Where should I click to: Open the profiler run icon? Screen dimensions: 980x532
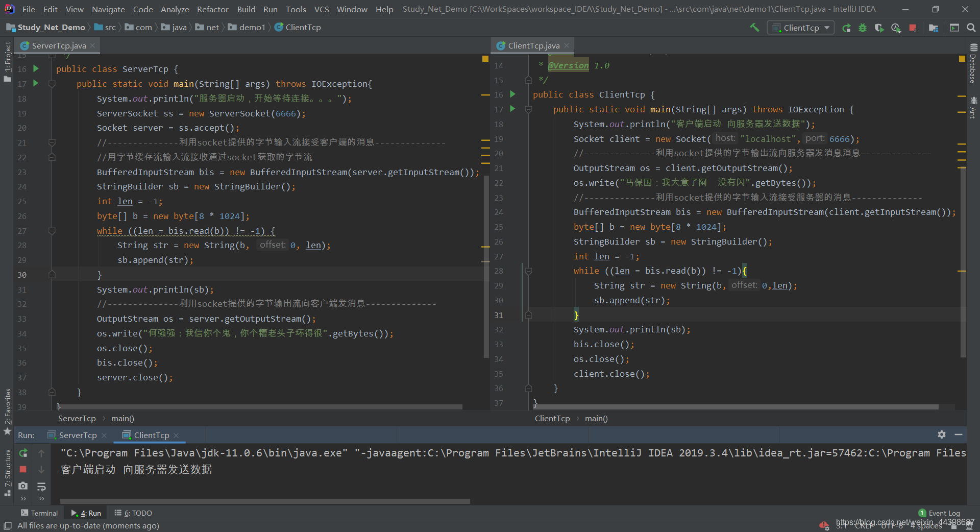pos(896,28)
